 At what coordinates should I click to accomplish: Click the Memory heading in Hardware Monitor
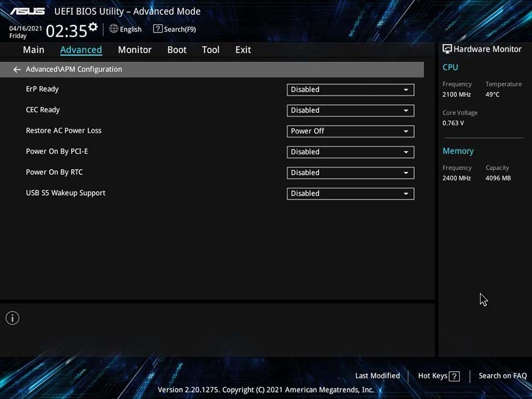458,151
